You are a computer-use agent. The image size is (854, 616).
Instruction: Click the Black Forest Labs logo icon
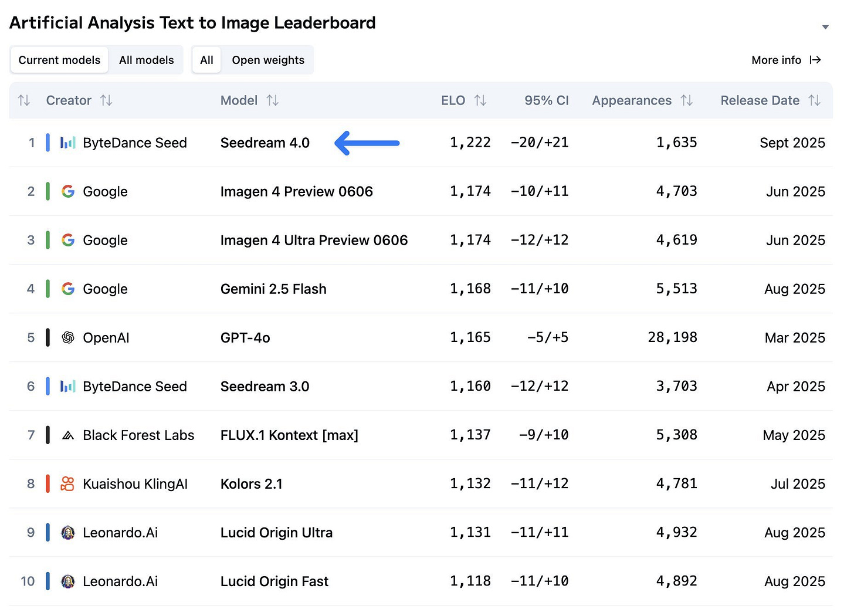pyautogui.click(x=68, y=435)
